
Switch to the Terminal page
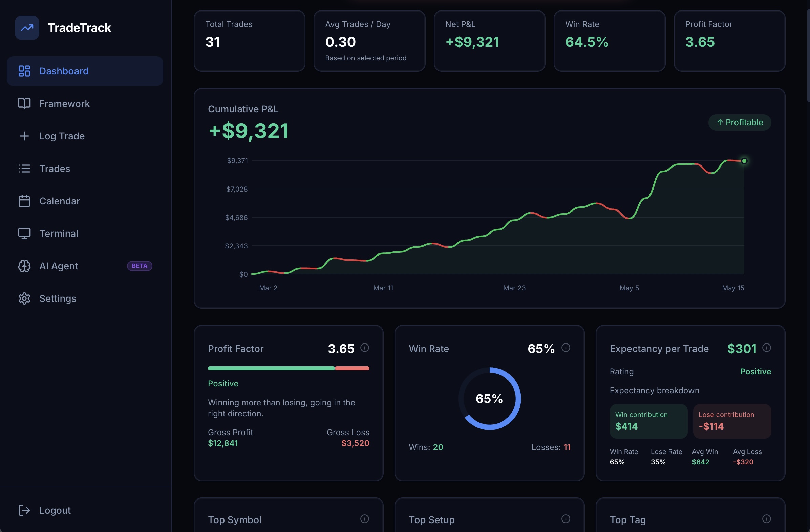85,234
